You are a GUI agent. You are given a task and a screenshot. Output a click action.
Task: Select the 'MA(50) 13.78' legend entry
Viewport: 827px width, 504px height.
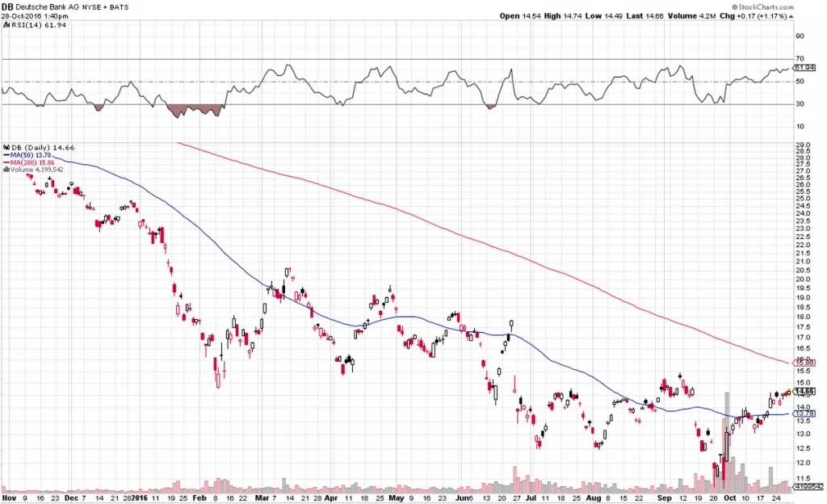(32, 155)
